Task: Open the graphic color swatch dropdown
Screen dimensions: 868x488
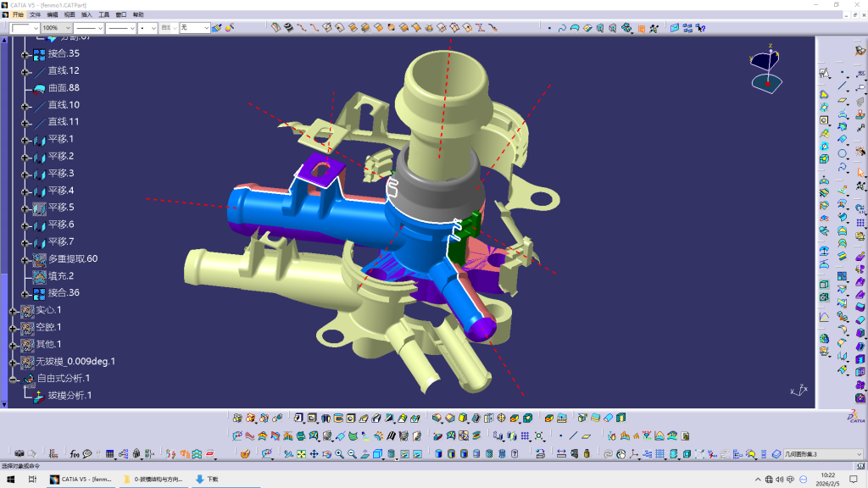Action: (x=35, y=28)
